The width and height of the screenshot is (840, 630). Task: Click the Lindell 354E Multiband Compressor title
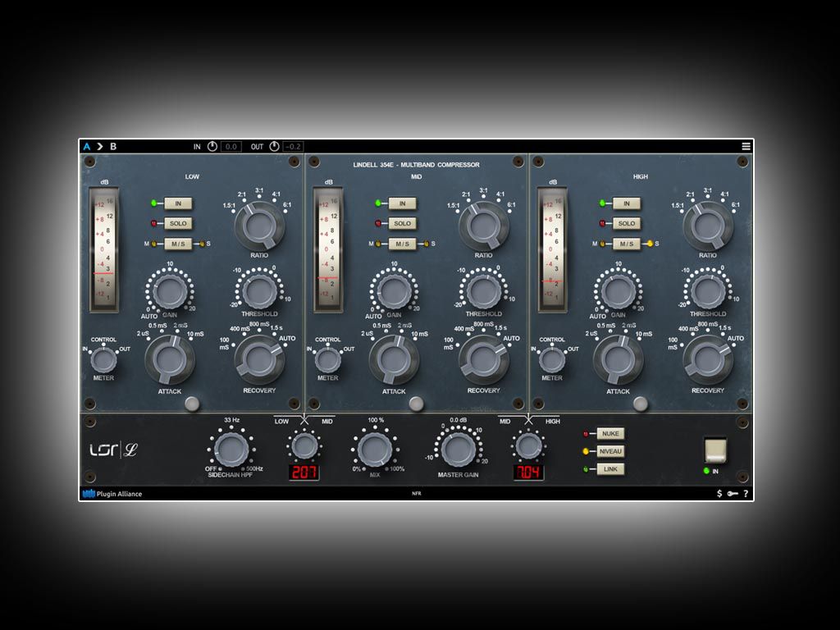[416, 165]
